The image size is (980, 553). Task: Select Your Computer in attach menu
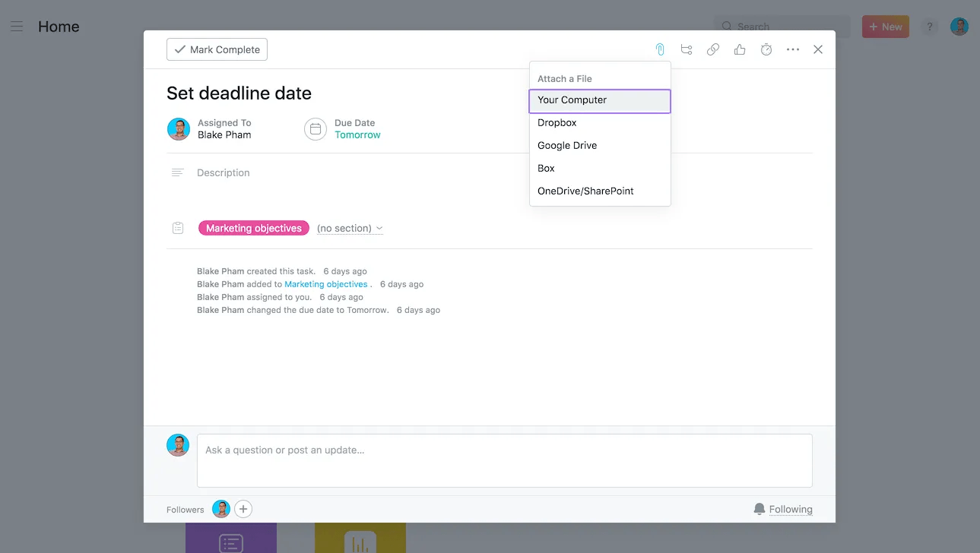pos(572,100)
